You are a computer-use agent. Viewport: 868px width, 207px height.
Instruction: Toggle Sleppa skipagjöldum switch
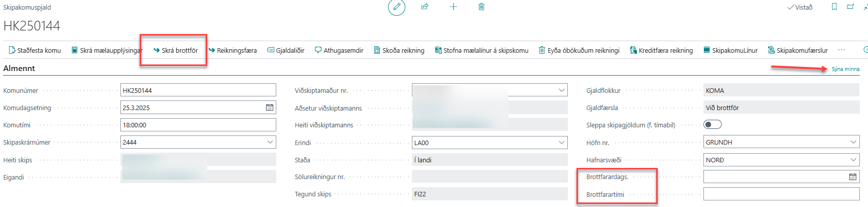point(712,125)
